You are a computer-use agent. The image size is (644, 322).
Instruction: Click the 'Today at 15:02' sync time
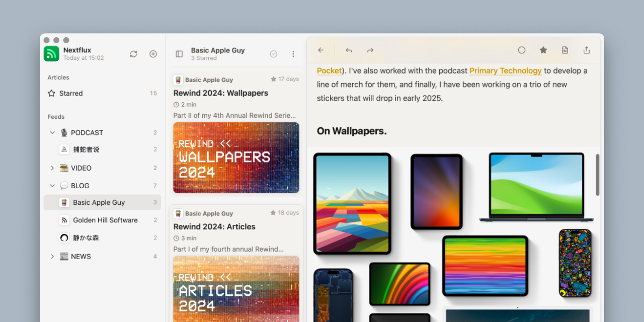click(84, 58)
